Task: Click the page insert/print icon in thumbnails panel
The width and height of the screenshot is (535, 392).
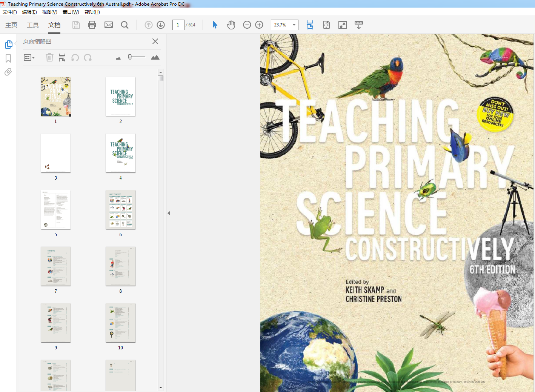Action: [x=62, y=57]
